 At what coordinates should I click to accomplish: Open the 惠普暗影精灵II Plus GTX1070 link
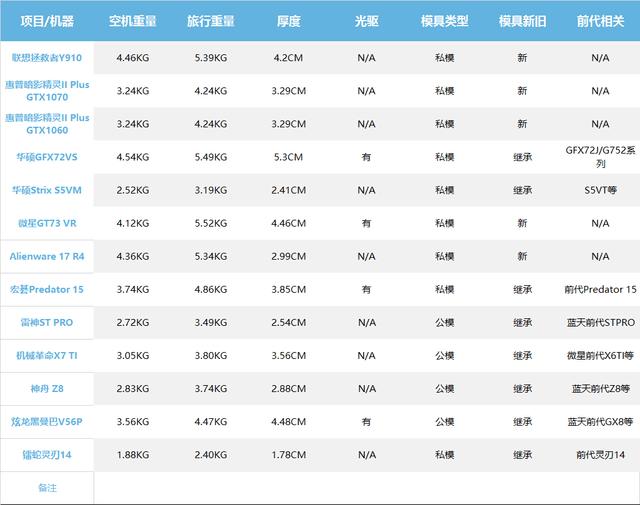[47, 91]
